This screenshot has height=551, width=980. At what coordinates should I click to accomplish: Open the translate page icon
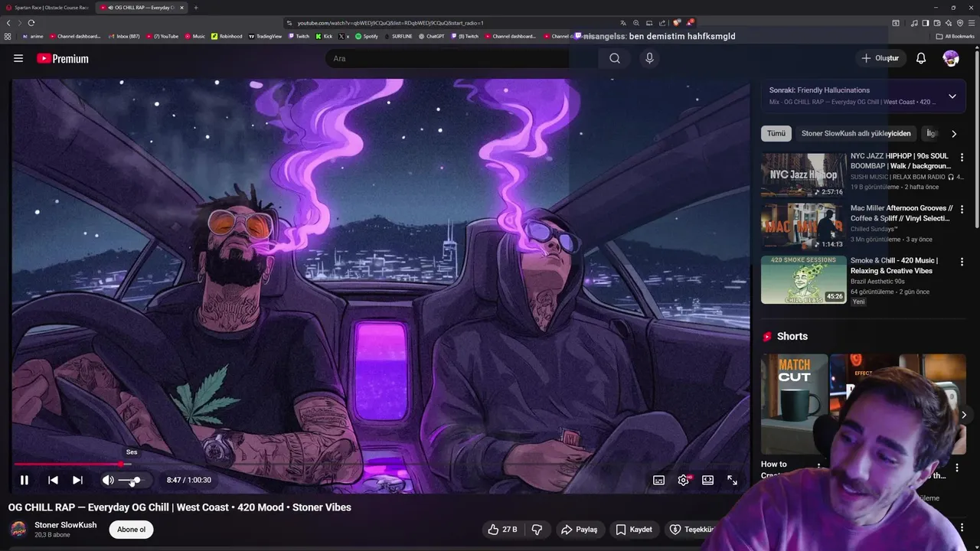coord(623,23)
